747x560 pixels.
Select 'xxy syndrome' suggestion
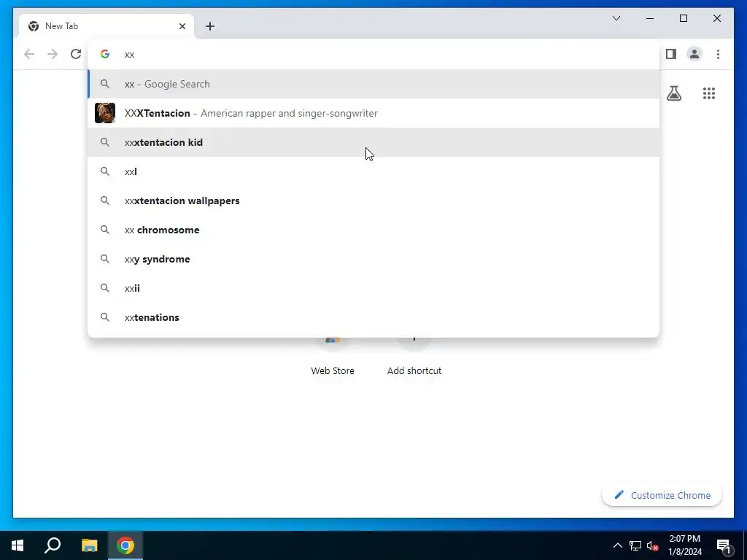[373, 259]
